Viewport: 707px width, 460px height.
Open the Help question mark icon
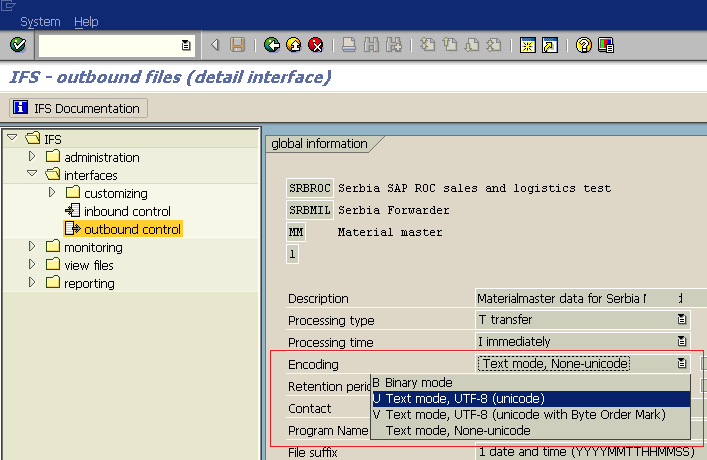coord(583,45)
